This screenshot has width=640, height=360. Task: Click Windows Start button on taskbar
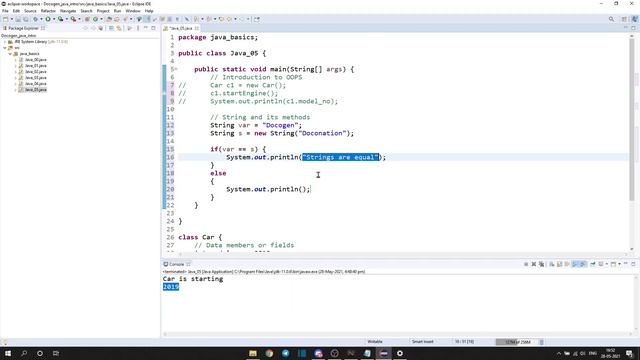[8, 353]
